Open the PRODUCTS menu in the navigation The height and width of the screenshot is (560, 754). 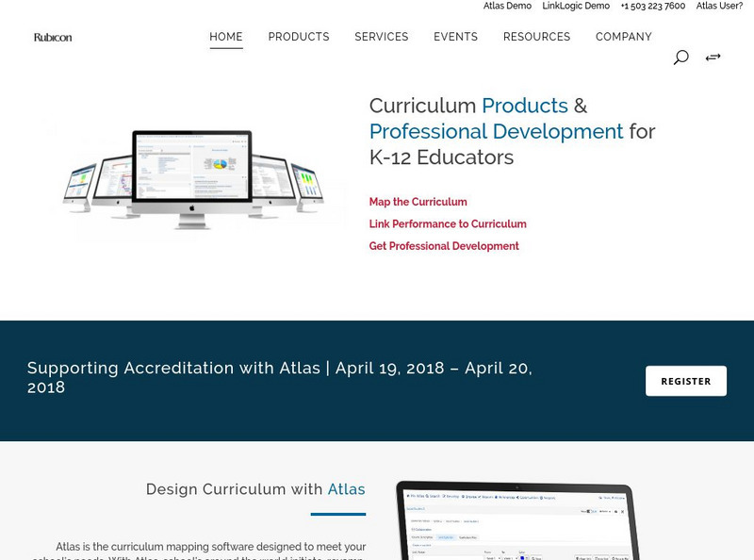[299, 37]
